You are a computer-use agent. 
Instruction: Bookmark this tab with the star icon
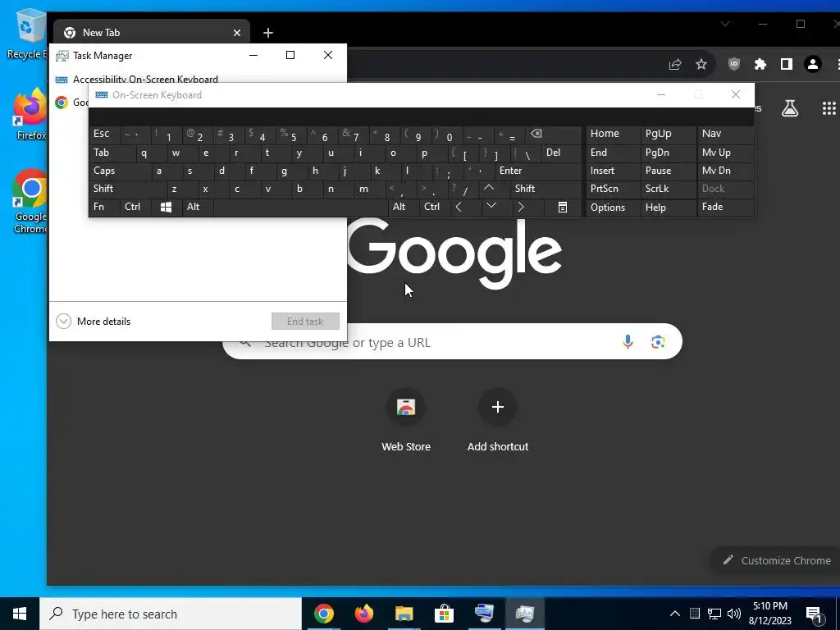click(701, 65)
